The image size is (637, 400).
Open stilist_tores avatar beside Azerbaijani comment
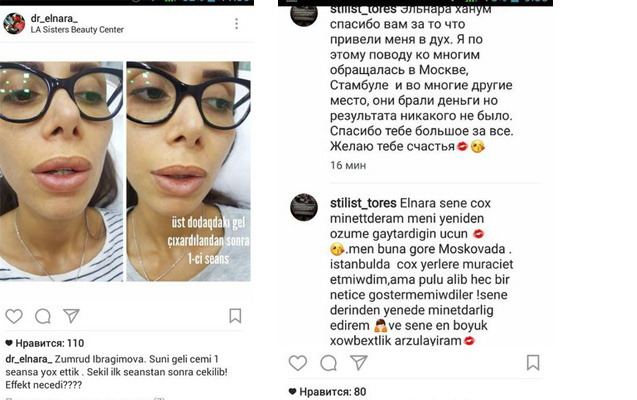tap(304, 207)
